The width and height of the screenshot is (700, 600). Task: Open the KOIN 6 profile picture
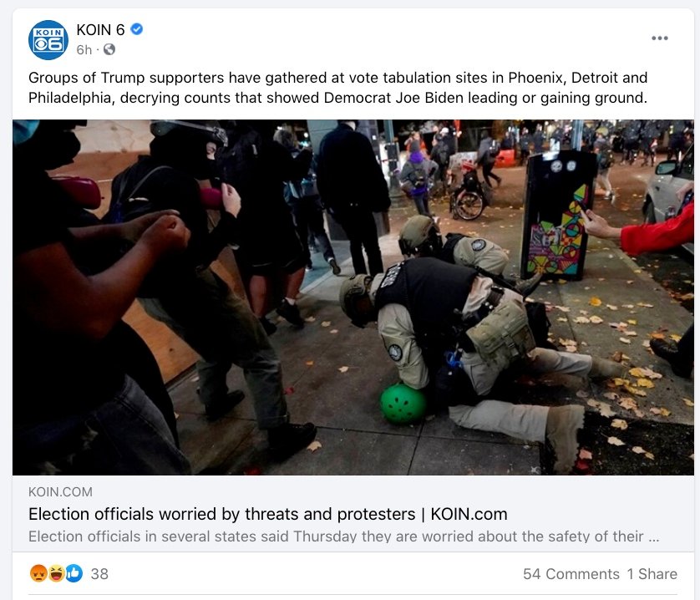pos(48,40)
